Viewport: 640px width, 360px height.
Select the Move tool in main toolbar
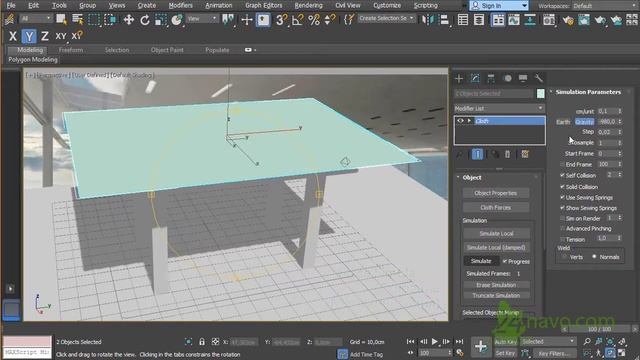pos(129,20)
